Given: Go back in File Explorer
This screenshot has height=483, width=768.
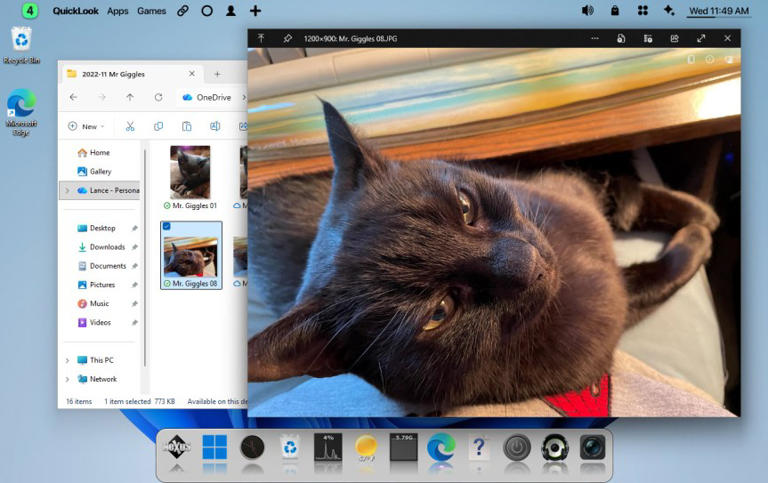Looking at the screenshot, I should pyautogui.click(x=73, y=97).
